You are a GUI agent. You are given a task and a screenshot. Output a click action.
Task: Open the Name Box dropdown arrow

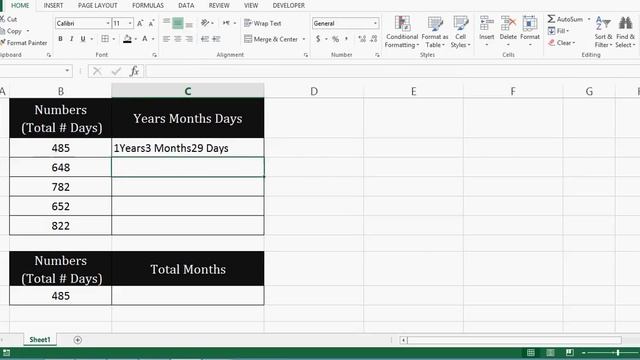coord(67,71)
